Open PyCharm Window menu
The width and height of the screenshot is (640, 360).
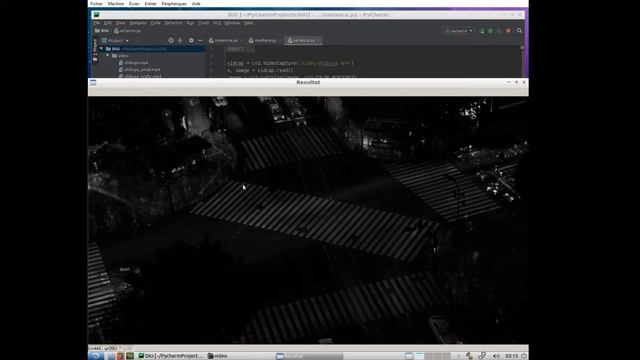coord(232,23)
